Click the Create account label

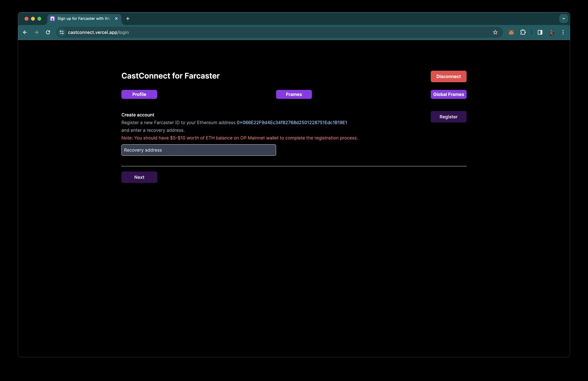(x=138, y=115)
